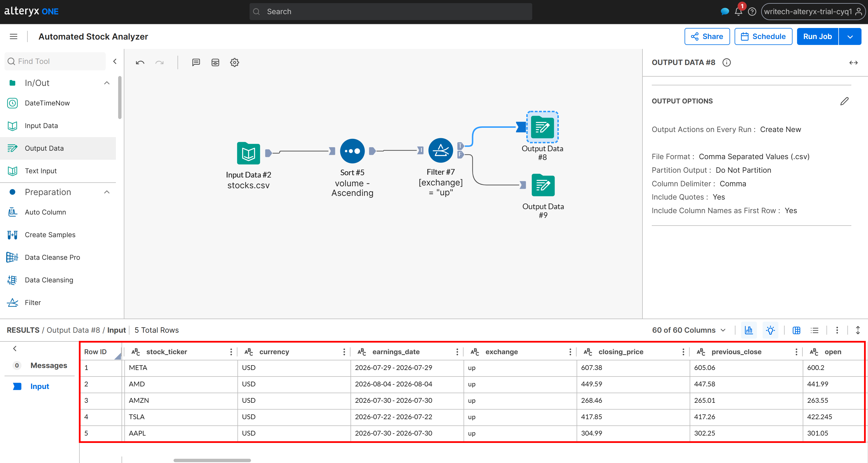Select the Filter #7 node
The width and height of the screenshot is (868, 463).
pos(440,150)
